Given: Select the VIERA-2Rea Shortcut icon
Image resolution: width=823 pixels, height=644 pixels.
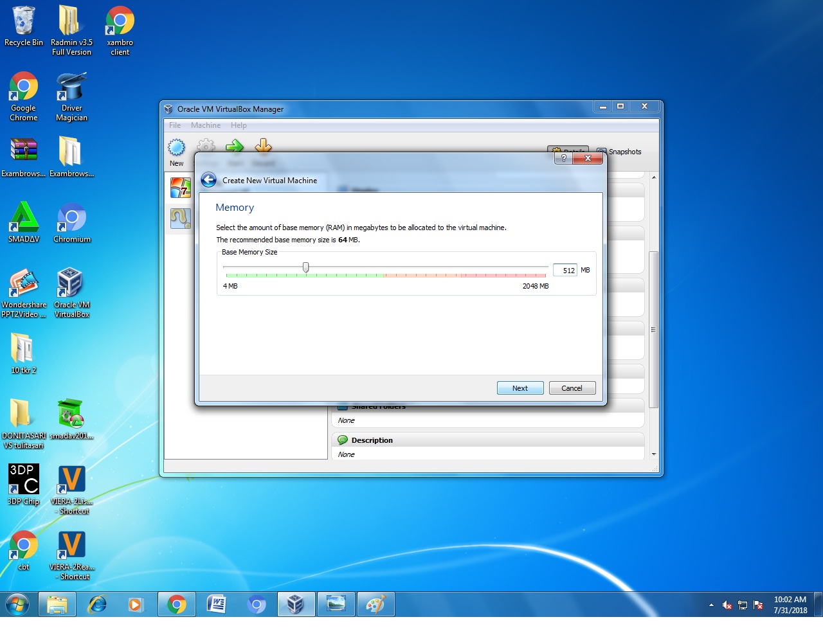Looking at the screenshot, I should 71,555.
